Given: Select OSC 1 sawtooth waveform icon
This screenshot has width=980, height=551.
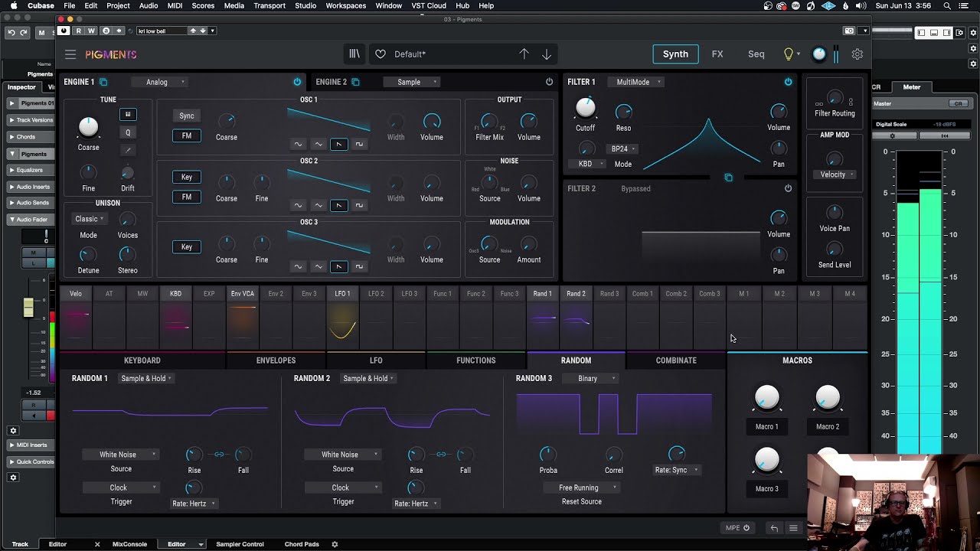Looking at the screenshot, I should coord(338,144).
